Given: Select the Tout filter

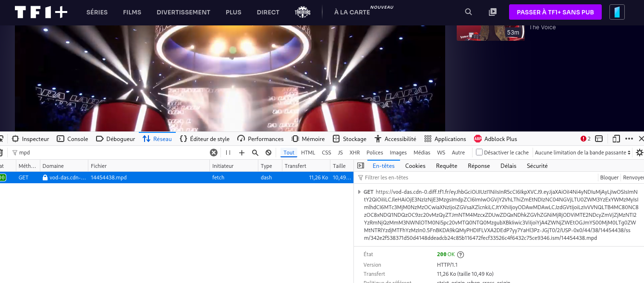Looking at the screenshot, I should (x=289, y=153).
